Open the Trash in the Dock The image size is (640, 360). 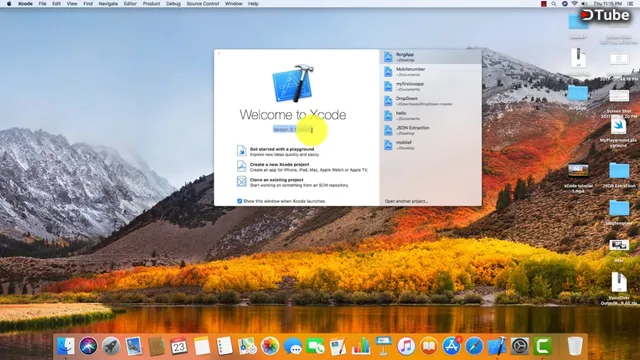pos(575,346)
